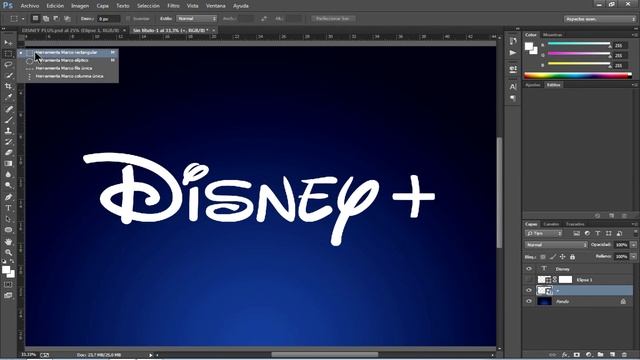Image resolution: width=640 pixels, height=360 pixels.
Task: Toggle lock transparent pixels
Action: [543, 257]
